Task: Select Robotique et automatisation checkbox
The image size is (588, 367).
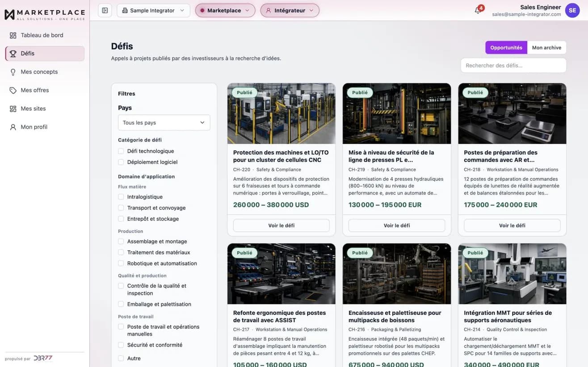Action: [x=121, y=264]
